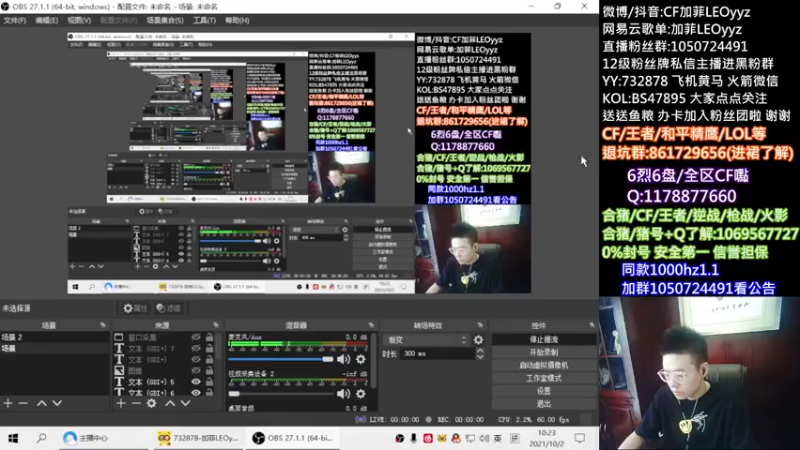
Task: Open 麦克风/Aux audio settings gear
Action: 361,359
